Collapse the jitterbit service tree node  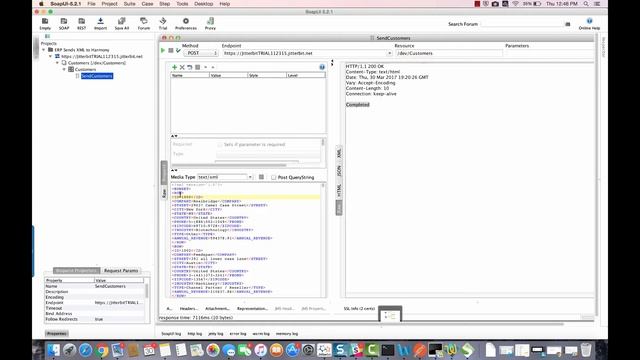tap(51, 56)
